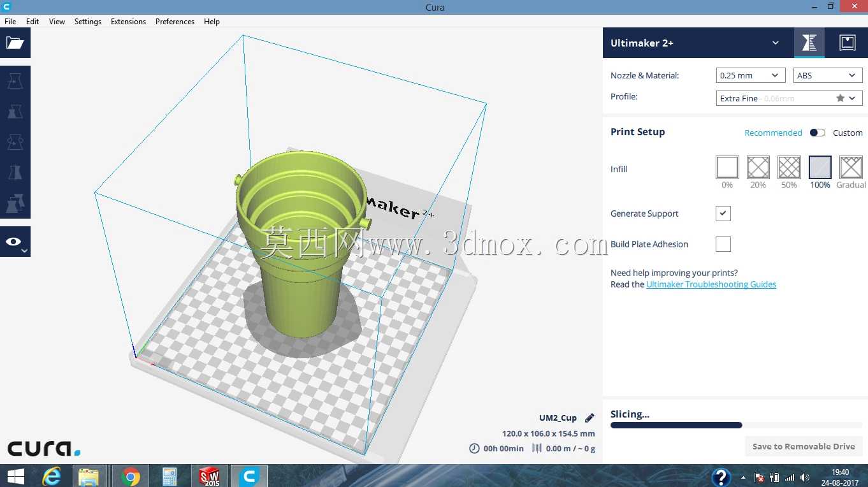Click the 120.0 x 106.0 x 154.5 mm dimensions
This screenshot has height=487, width=868.
click(x=549, y=433)
